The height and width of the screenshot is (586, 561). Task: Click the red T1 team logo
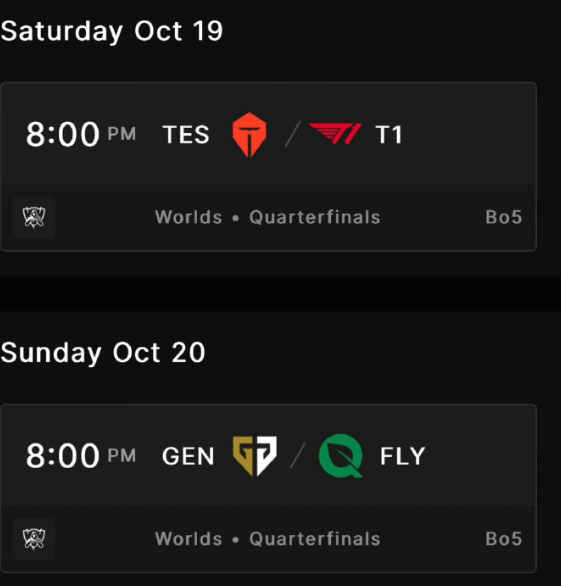click(335, 133)
